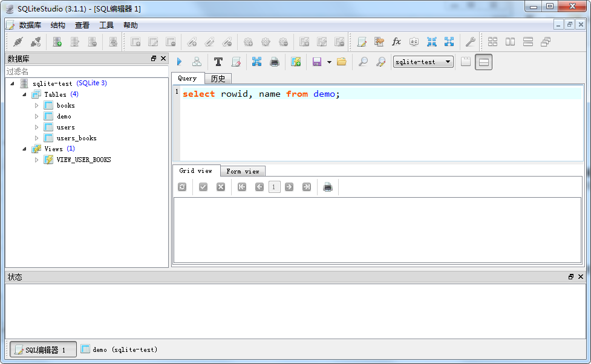The width and height of the screenshot is (591, 364).
Task: Switch to the 历史 tab
Action: pos(218,79)
